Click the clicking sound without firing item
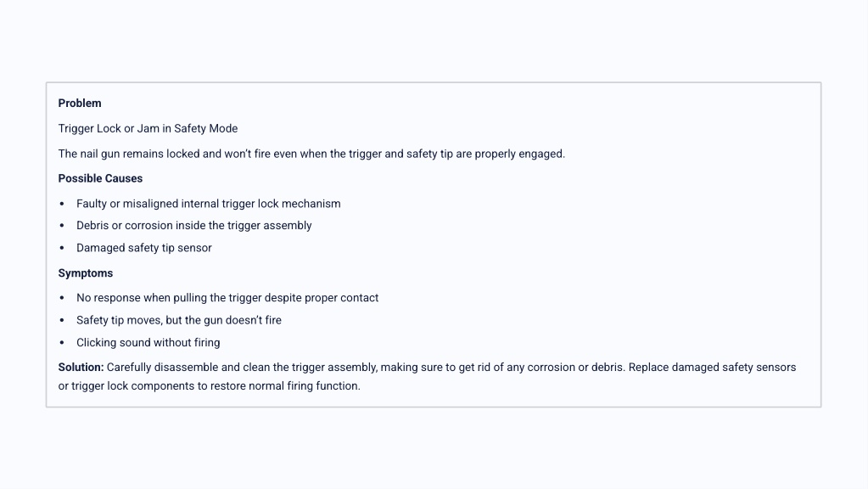The width and height of the screenshot is (868, 489). (x=148, y=343)
